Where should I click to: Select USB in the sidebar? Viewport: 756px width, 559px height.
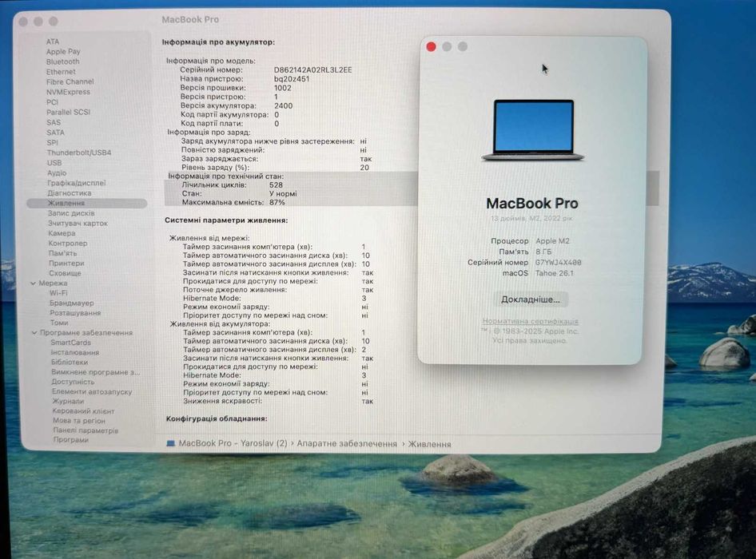point(54,163)
